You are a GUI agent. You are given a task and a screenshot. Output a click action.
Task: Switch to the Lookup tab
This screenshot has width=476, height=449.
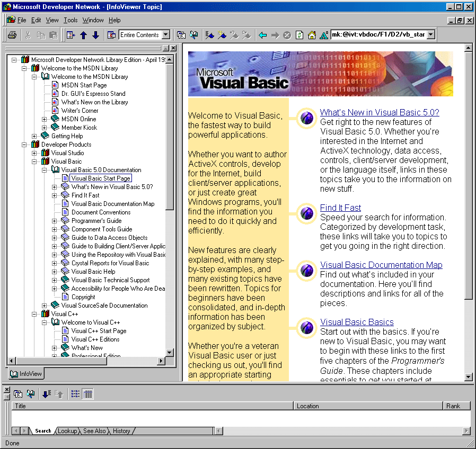coord(67,431)
